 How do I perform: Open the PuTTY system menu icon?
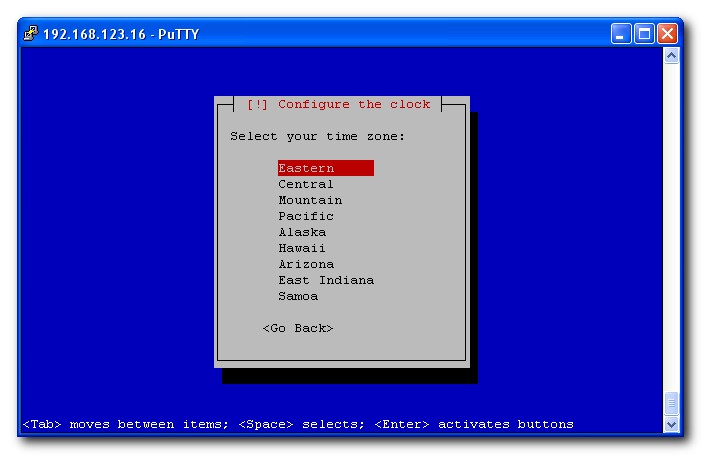coord(30,34)
